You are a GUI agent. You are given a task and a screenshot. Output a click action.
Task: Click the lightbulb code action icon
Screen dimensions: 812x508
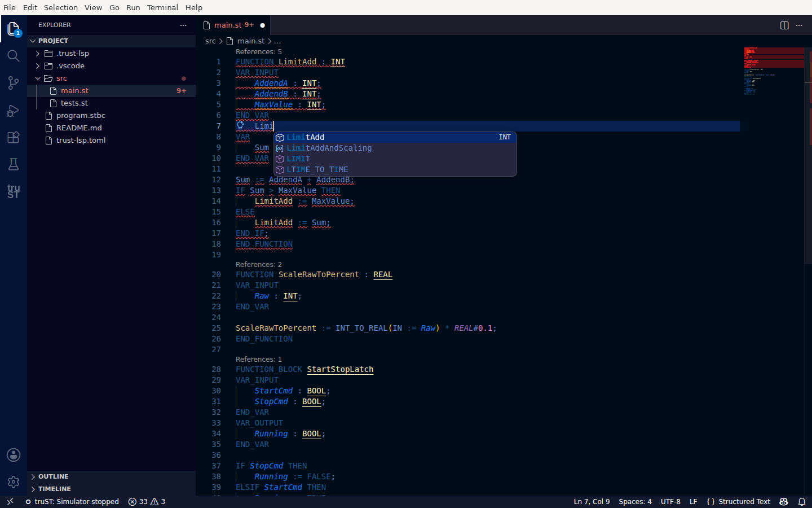240,126
